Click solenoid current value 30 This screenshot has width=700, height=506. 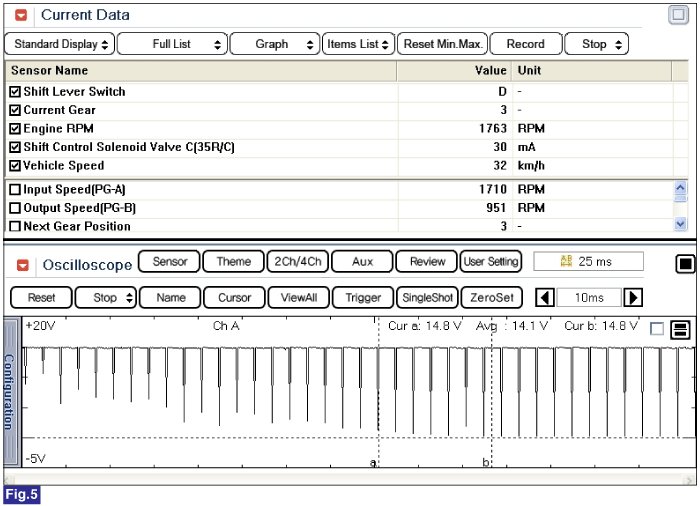(x=500, y=147)
